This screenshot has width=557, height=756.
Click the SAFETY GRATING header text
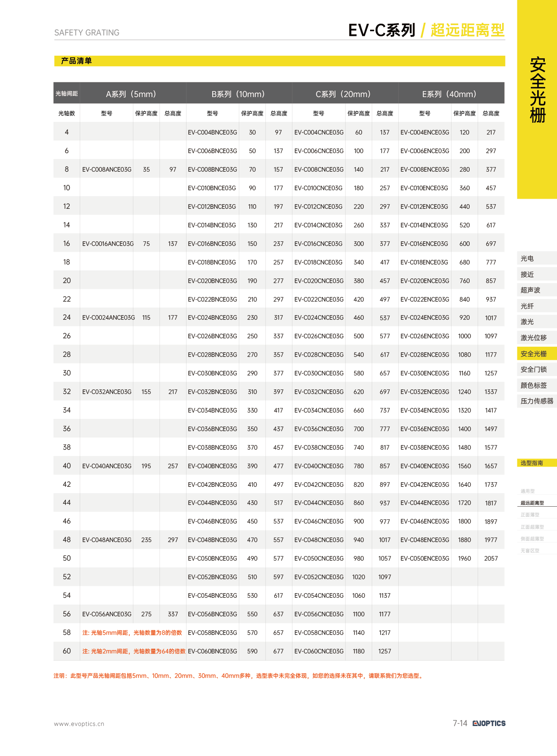(87, 32)
